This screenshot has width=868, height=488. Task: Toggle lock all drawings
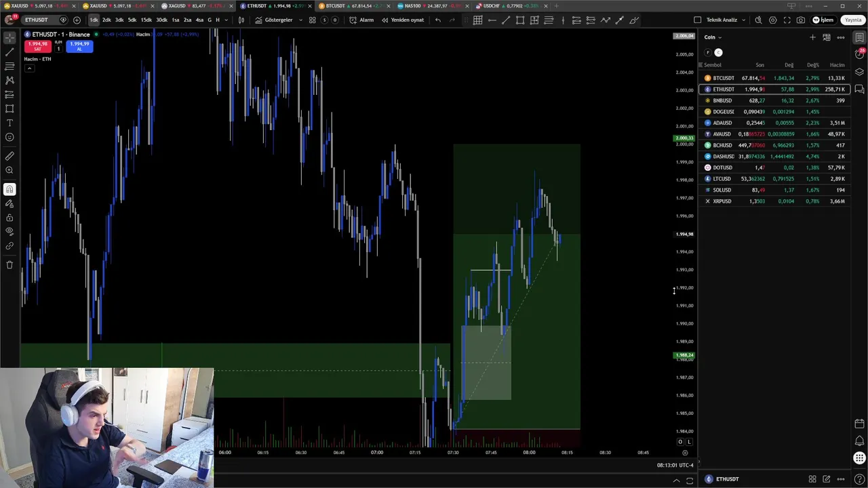pyautogui.click(x=9, y=218)
